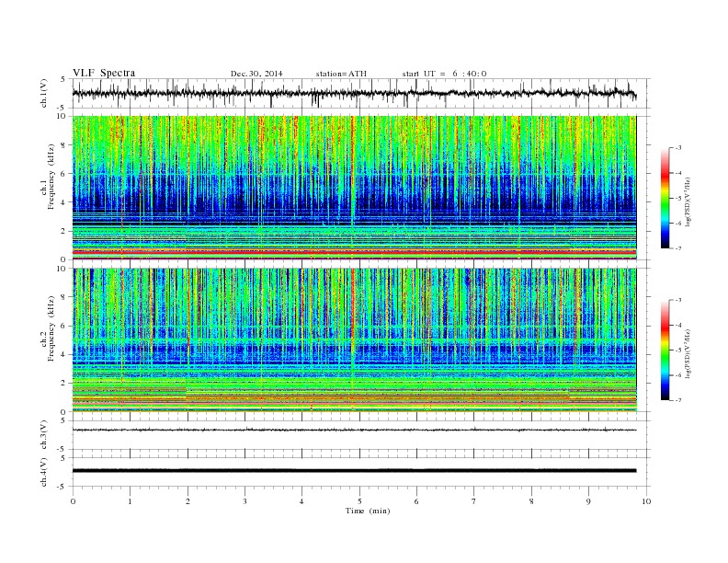Image resolution: width=728 pixels, height=563 pixels.
Task: Click time axis tick label "3"
Action: [245, 501]
